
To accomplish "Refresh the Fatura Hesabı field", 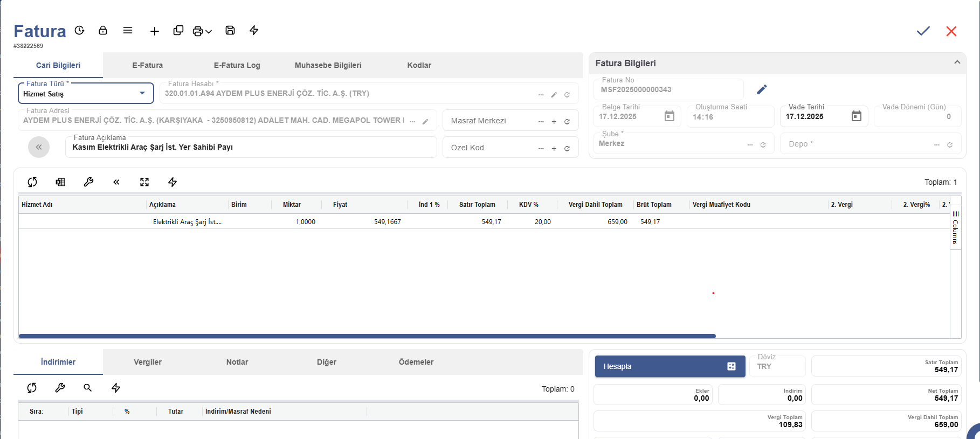I will pos(567,95).
